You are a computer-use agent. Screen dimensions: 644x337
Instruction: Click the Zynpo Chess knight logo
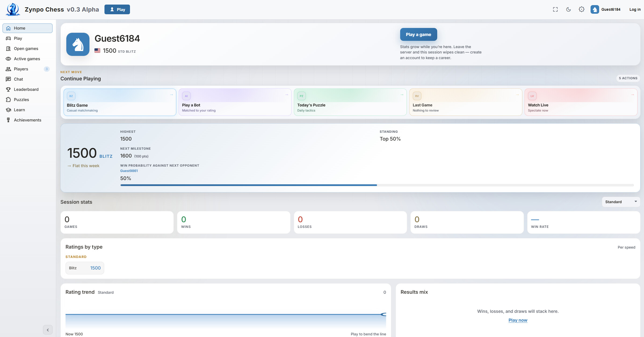[x=13, y=9]
